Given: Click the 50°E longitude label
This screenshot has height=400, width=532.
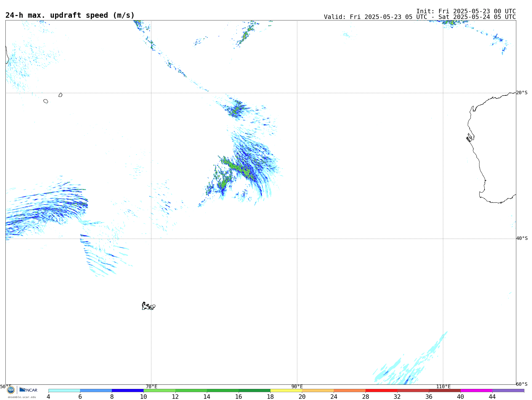Looking at the screenshot, I should coord(6,386).
